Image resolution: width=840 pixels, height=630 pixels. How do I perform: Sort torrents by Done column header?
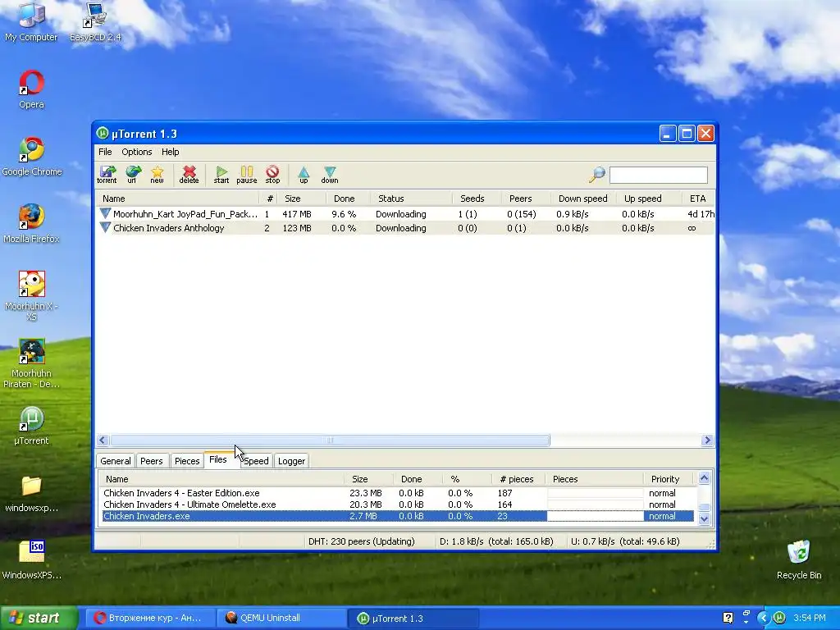[349, 199]
